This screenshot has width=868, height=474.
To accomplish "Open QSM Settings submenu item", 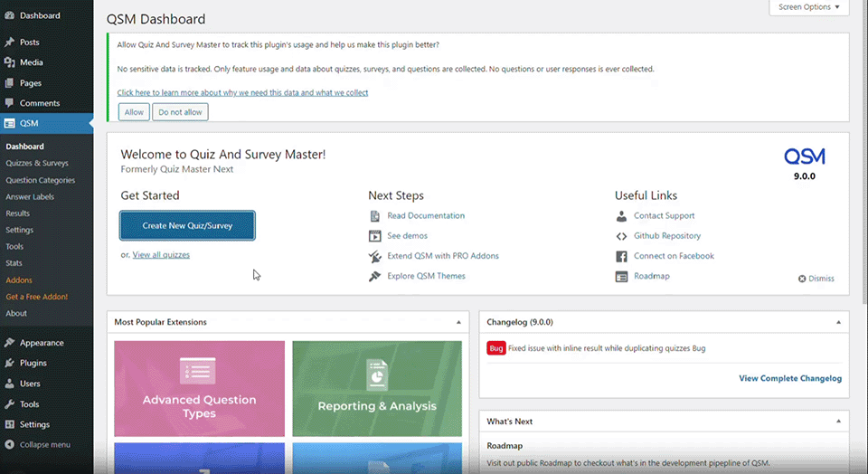I will 19,230.
